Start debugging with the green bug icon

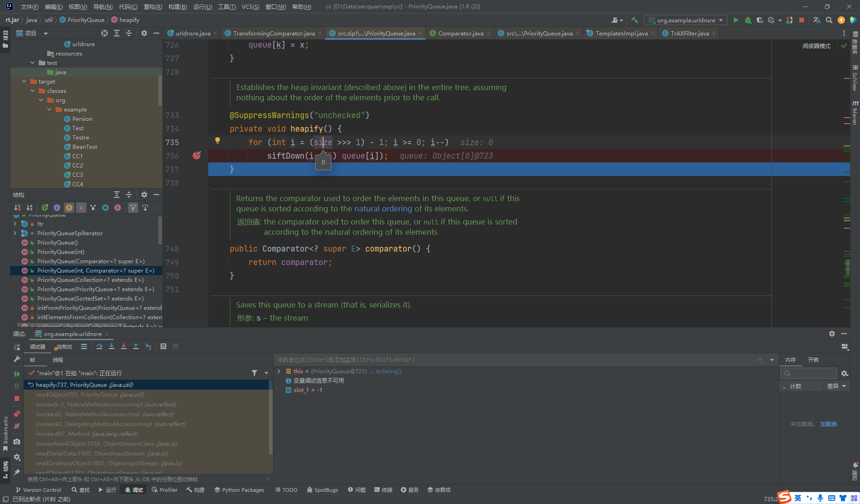(x=748, y=20)
